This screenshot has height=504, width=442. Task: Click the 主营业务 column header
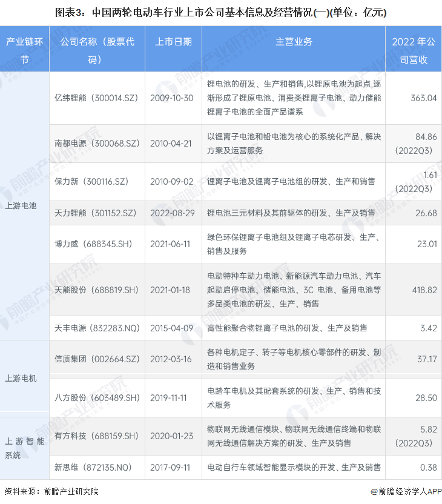(294, 42)
